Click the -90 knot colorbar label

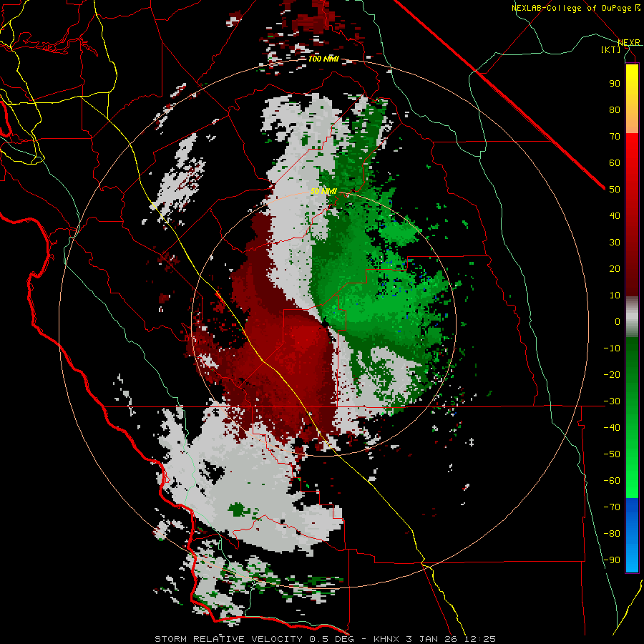pos(612,560)
